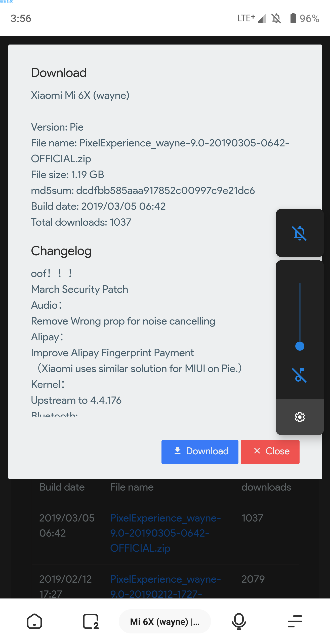Tap the LTE signal strength icon
This screenshot has height=644, width=330.
pyautogui.click(x=262, y=18)
